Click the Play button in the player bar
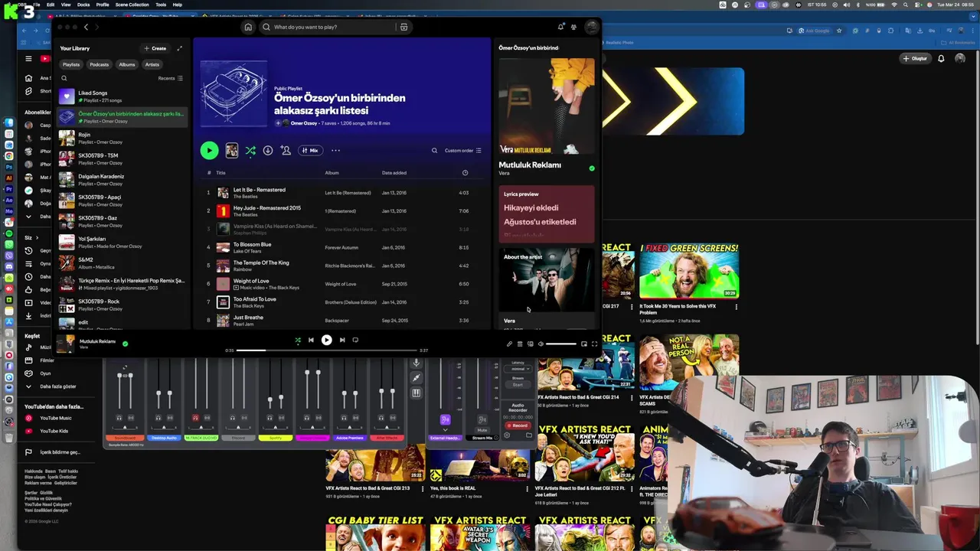 click(x=326, y=340)
